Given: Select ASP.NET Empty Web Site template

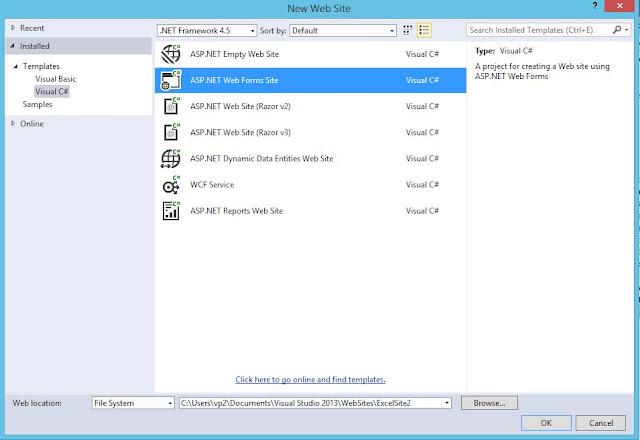Looking at the screenshot, I should click(x=310, y=54).
